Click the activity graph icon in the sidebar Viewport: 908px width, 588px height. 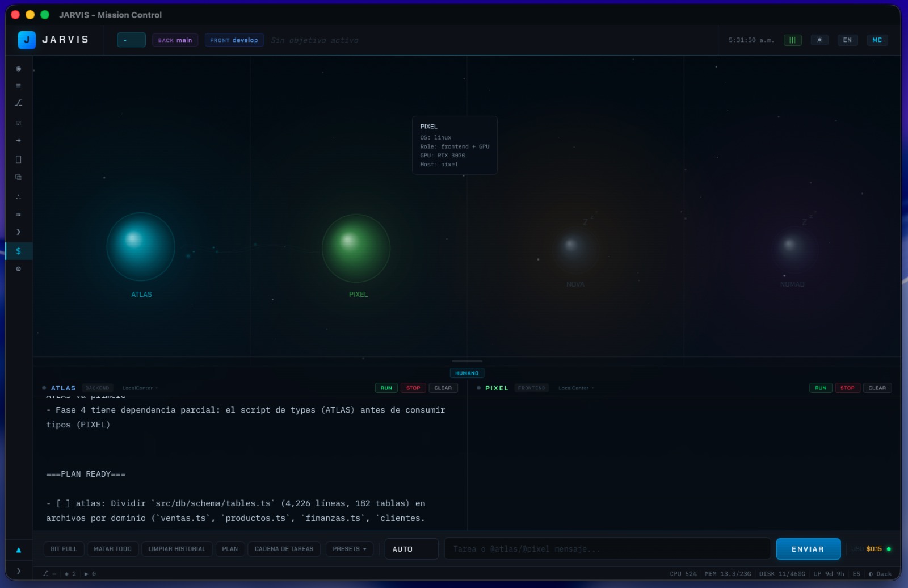coord(18,103)
